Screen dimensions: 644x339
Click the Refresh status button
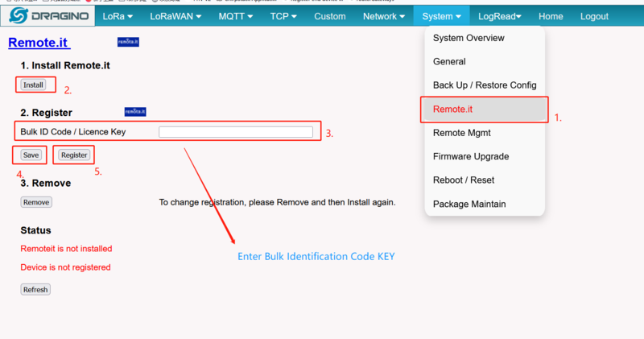(x=35, y=290)
